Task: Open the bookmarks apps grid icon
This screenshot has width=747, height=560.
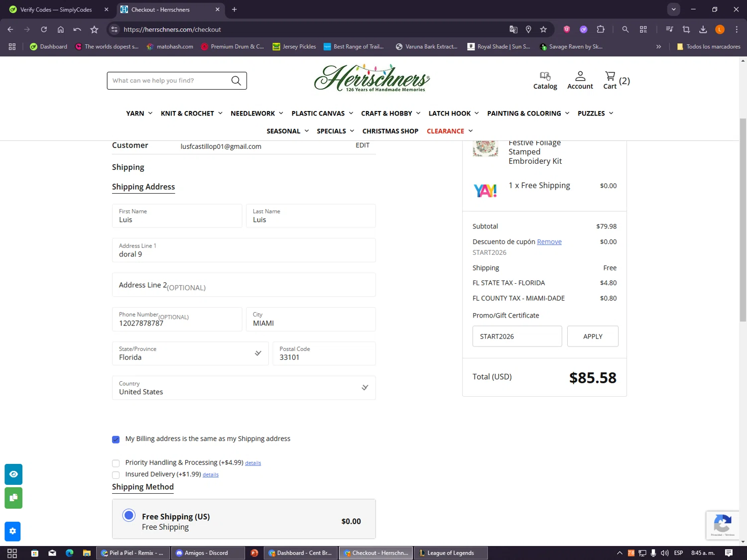Action: tap(12, 46)
